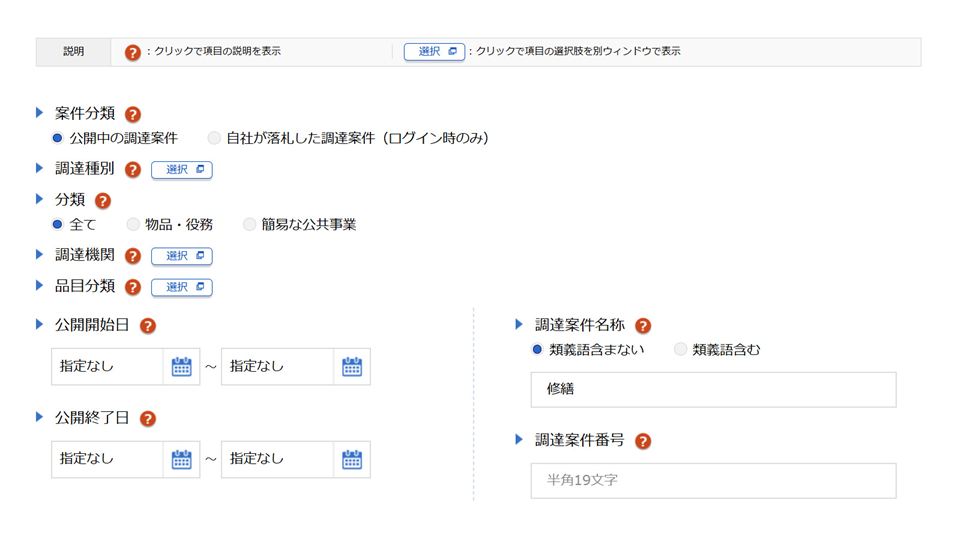Screen dimensions: 958x554
Task: Select 物品・役務 radio button
Action: click(133, 224)
